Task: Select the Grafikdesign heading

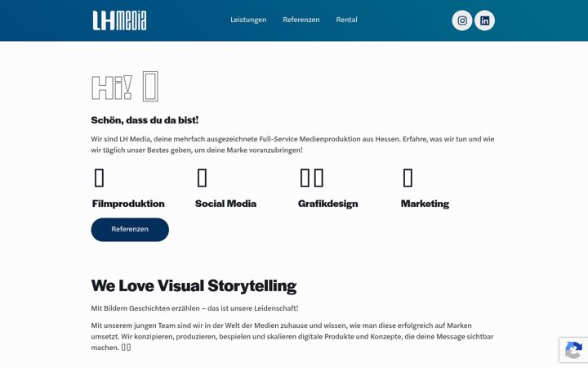Action: pos(327,204)
